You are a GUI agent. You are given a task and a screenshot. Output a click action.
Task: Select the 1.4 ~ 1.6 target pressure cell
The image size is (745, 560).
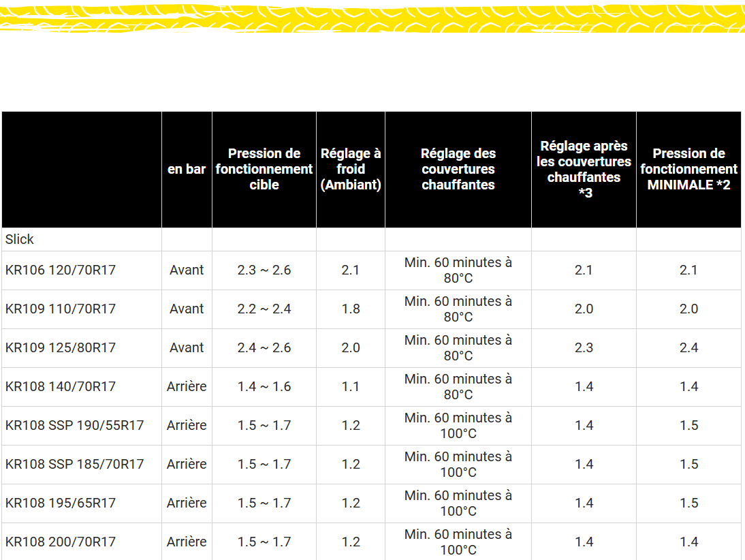[264, 386]
